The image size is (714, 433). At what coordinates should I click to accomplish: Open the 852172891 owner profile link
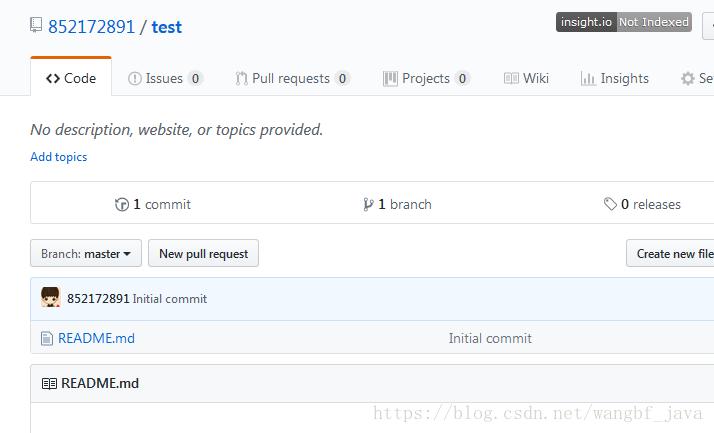92,27
